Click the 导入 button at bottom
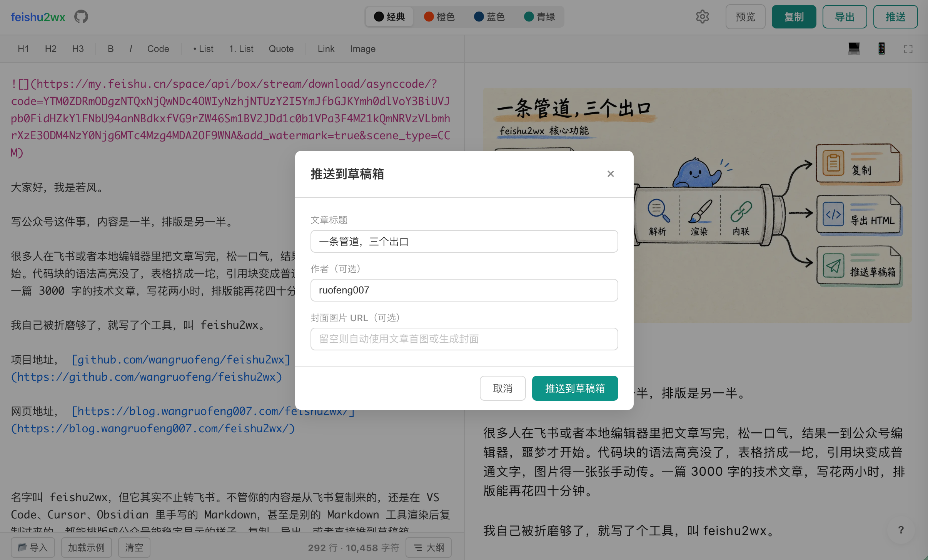Screen dimensions: 928x560 coord(33,547)
